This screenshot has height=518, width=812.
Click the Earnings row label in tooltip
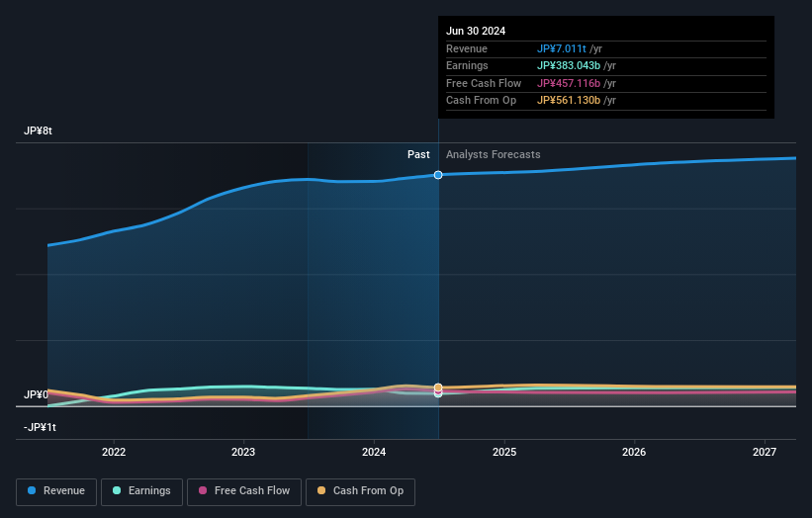pos(467,65)
